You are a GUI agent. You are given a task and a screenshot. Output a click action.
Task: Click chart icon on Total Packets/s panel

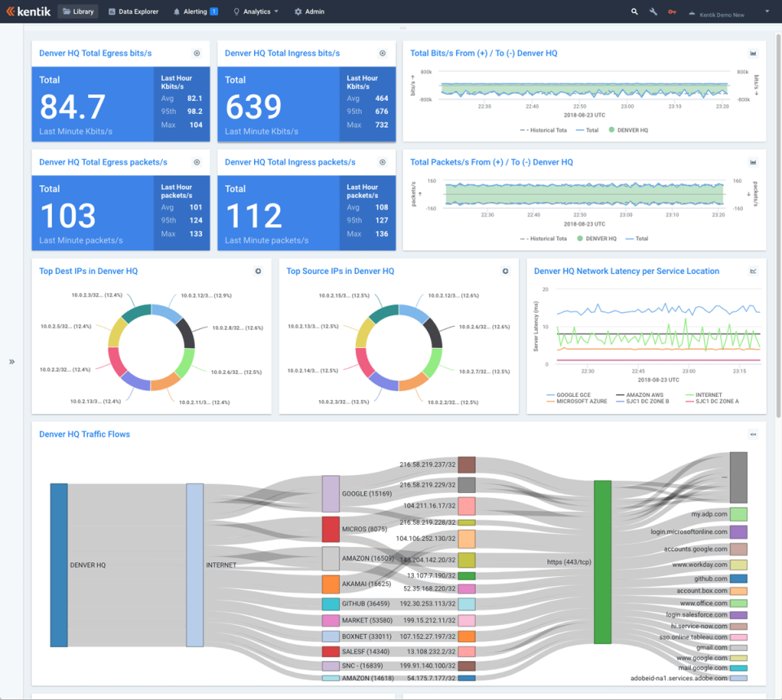point(753,162)
